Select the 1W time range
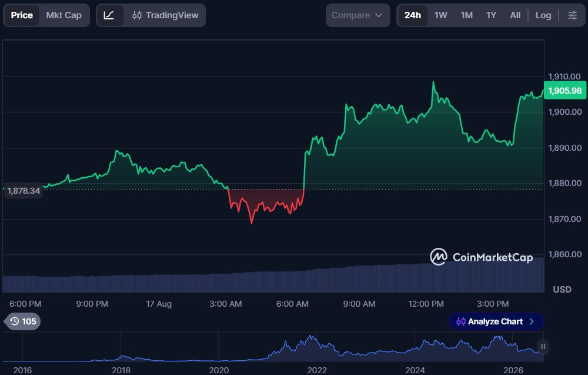This screenshot has width=588, height=375. pos(440,15)
